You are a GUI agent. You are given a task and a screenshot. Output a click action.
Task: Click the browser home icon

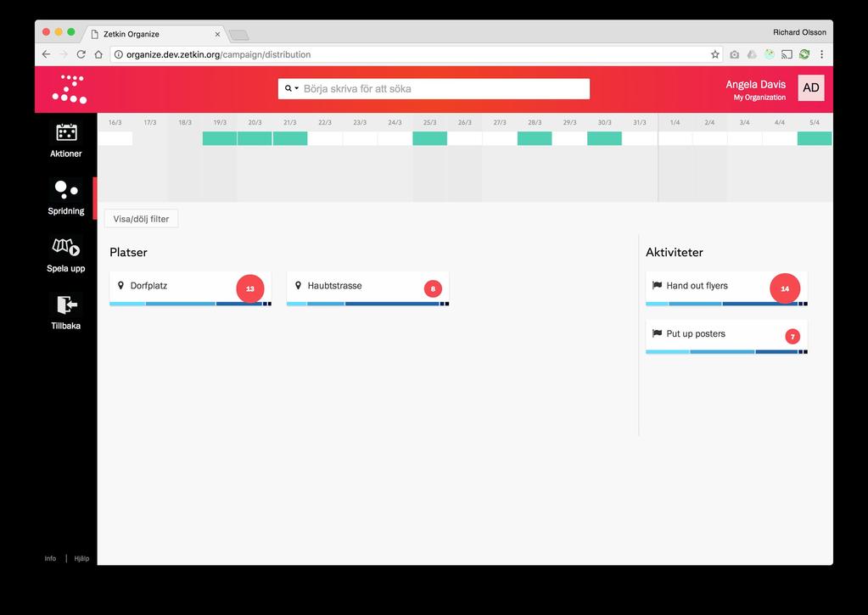[x=98, y=54]
